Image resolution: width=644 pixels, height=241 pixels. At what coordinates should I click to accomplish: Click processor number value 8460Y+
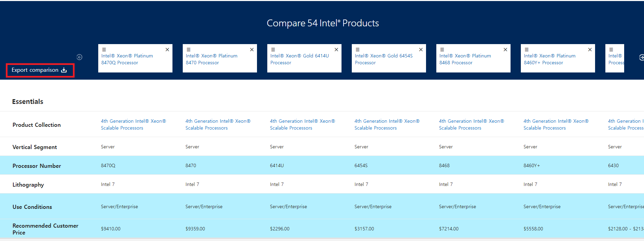[x=532, y=165]
